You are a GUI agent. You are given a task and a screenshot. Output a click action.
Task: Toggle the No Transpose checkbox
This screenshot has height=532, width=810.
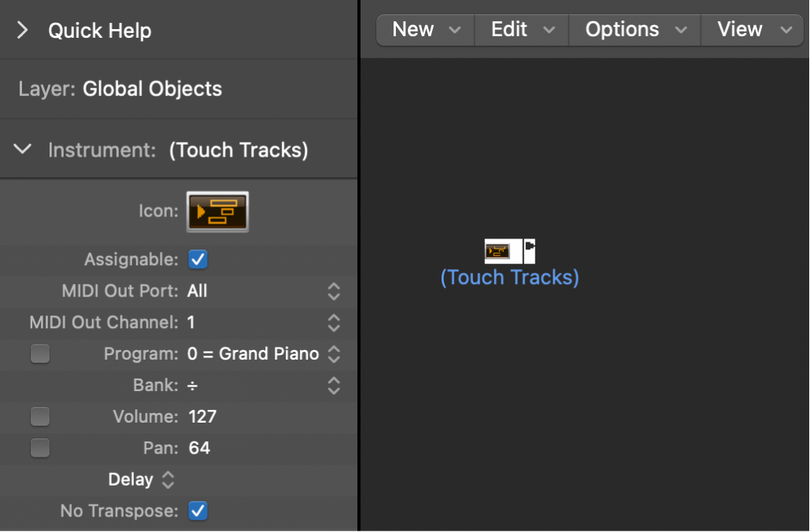pos(198,511)
